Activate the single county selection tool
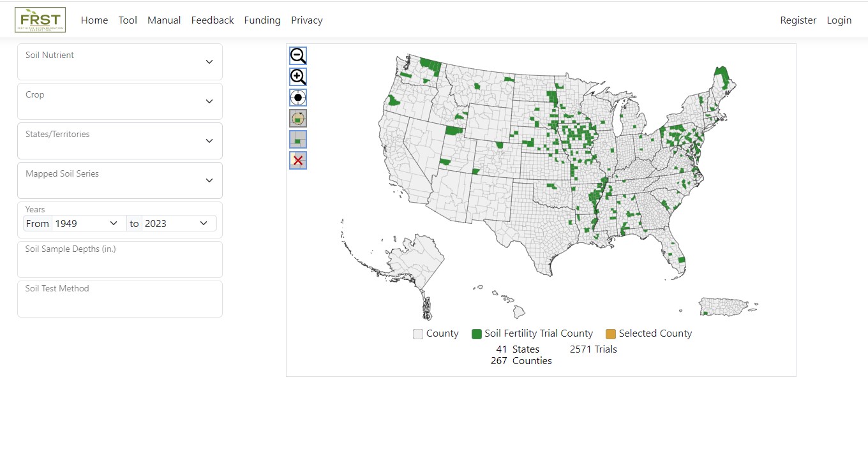Viewport: 868px width, 461px height. [297, 138]
